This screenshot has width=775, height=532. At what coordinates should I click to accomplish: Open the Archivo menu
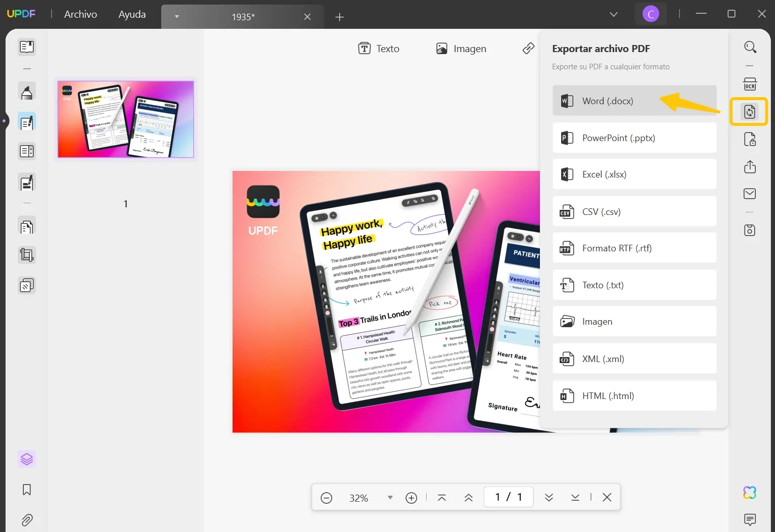[x=80, y=14]
